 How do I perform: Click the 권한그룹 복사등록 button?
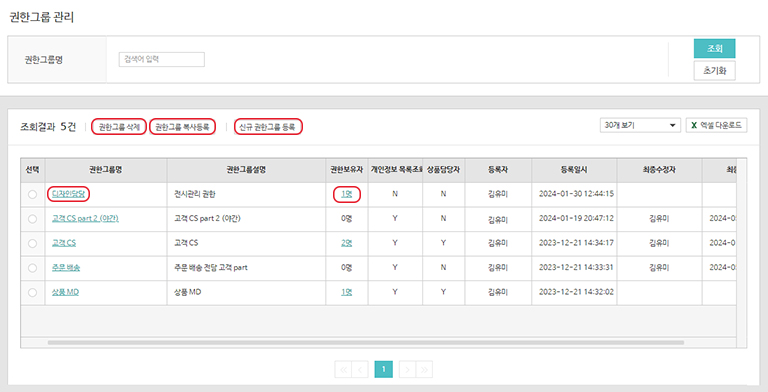(x=182, y=127)
